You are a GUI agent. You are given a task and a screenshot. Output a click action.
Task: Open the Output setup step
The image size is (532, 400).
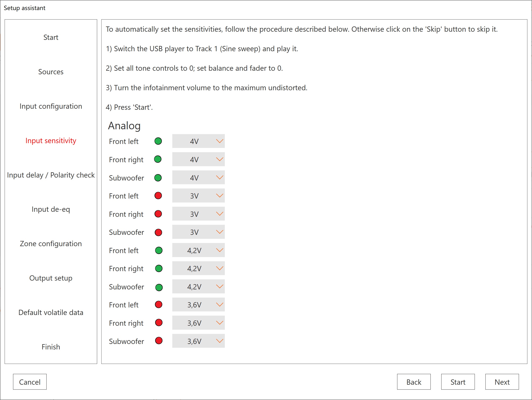tap(51, 278)
